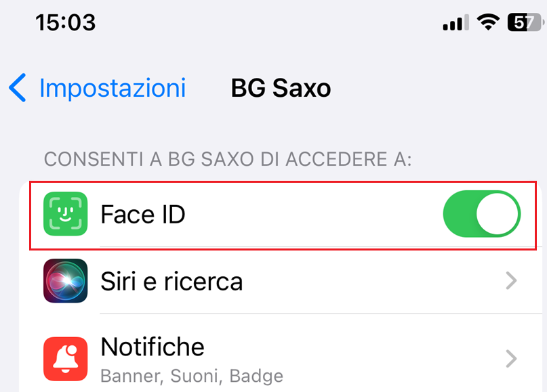Open Siri e ricerca settings

[x=171, y=281]
